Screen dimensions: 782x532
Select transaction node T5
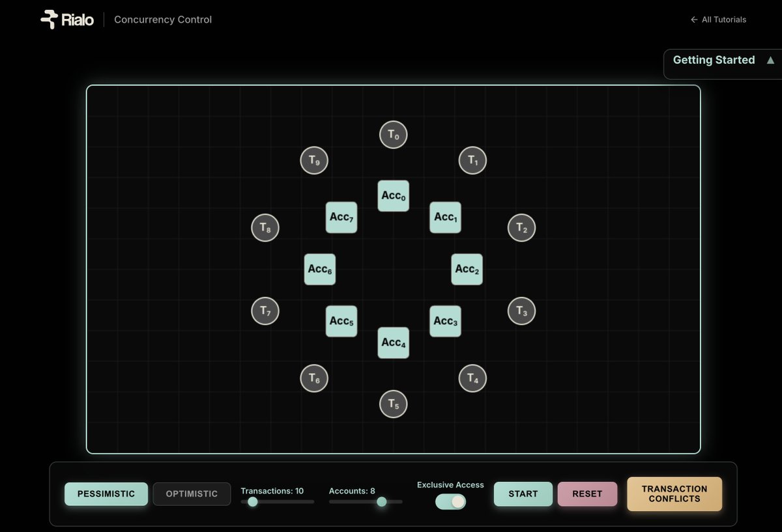click(x=394, y=404)
